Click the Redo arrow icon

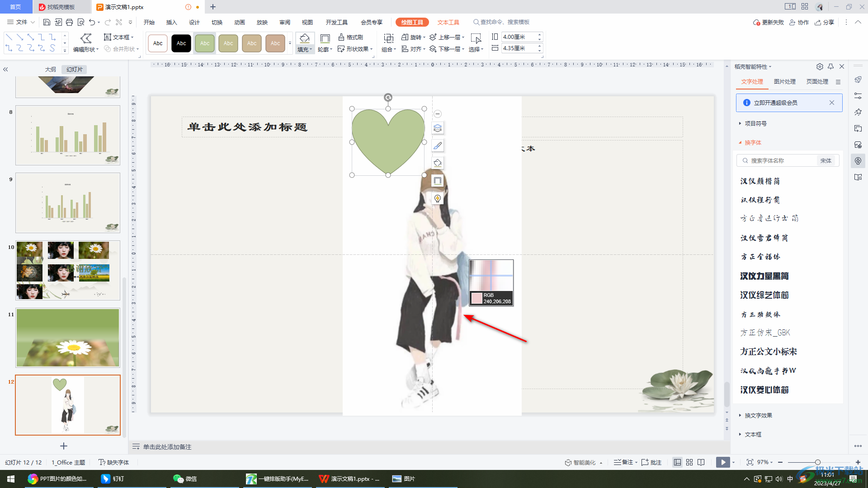[108, 22]
